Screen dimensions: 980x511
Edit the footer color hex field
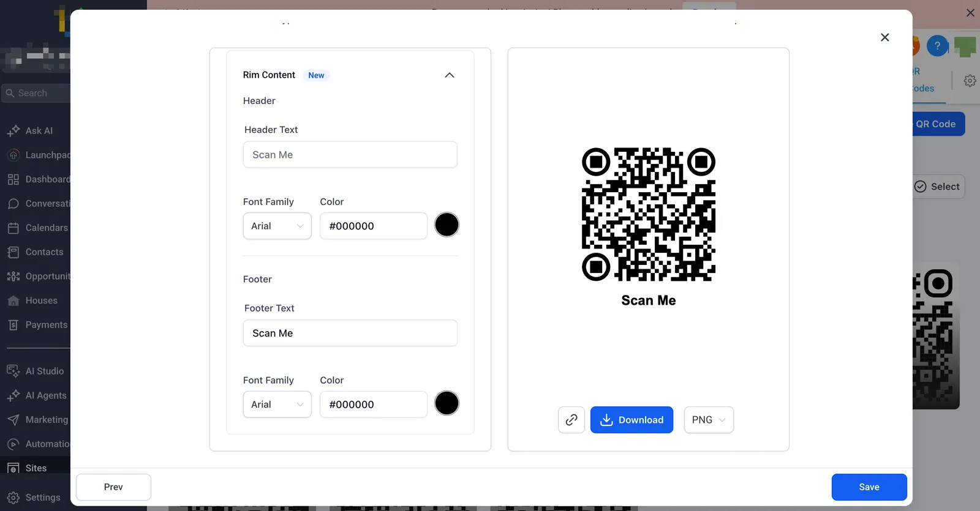point(374,405)
